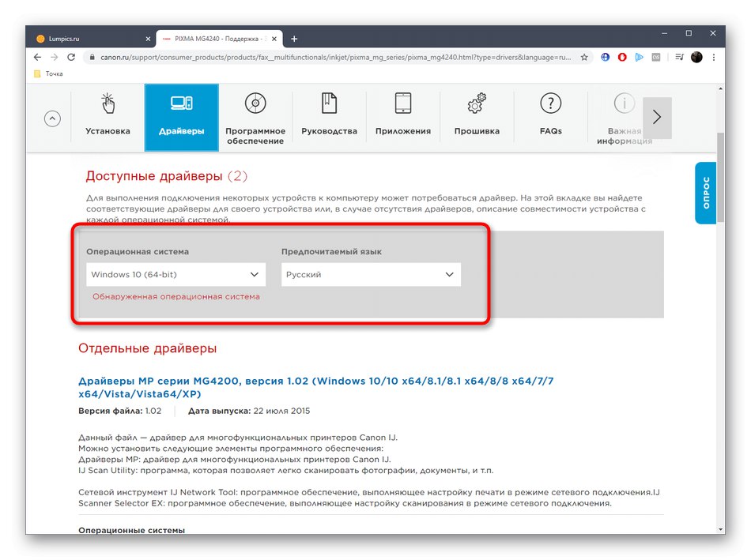Viewport: 751px width, 560px height.
Task: Click the scrollbar up arrow
Action: [x=720, y=88]
